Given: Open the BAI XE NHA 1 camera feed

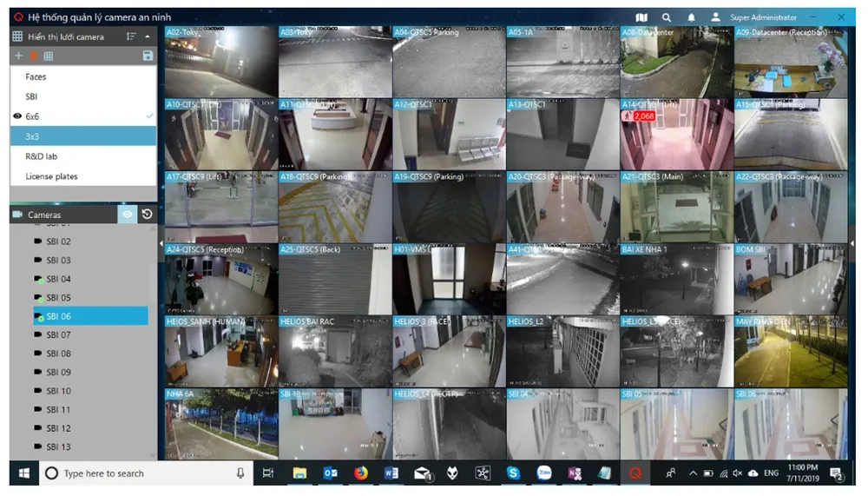Looking at the screenshot, I should tap(676, 280).
